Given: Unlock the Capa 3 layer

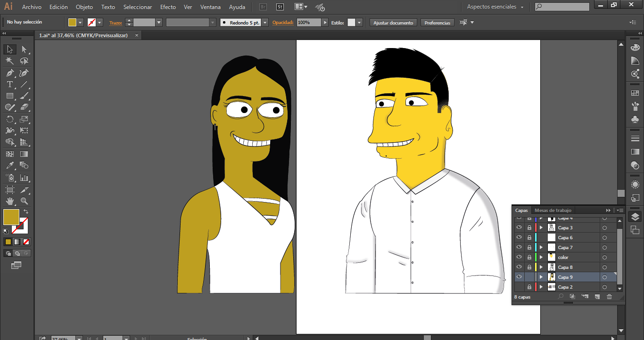Looking at the screenshot, I should (529, 227).
